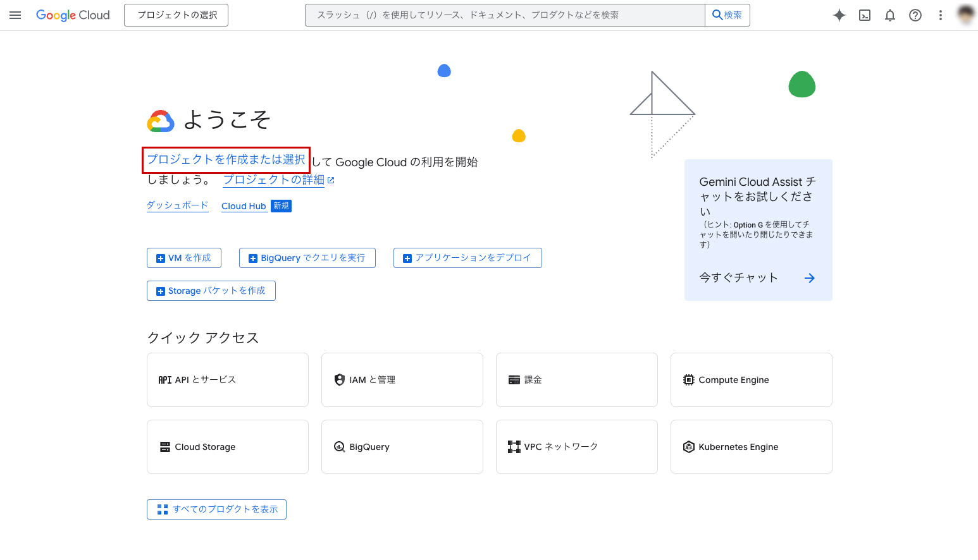Go to ダッシュボード link
978x560 pixels.
point(178,205)
